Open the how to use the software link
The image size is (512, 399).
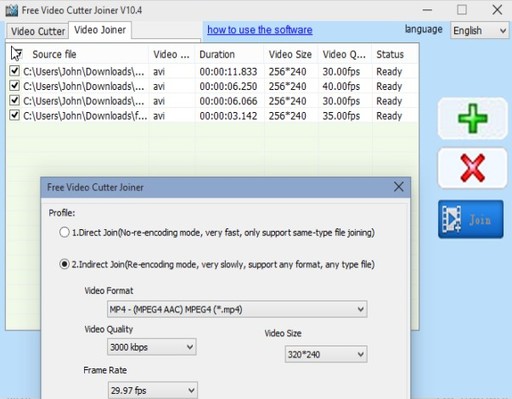pos(260,30)
